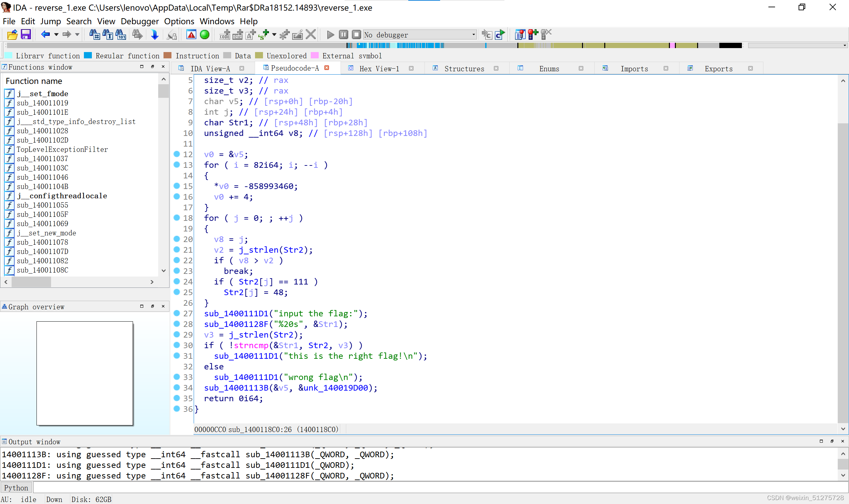Click the Functions window vertical scrollbar thumb
The image size is (849, 504).
(x=163, y=91)
